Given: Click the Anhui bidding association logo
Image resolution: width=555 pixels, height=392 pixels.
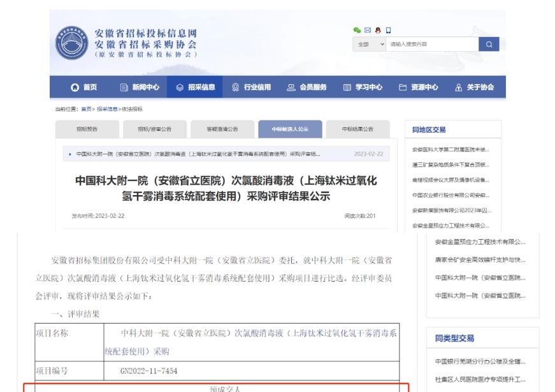Looking at the screenshot, I should click(x=71, y=43).
